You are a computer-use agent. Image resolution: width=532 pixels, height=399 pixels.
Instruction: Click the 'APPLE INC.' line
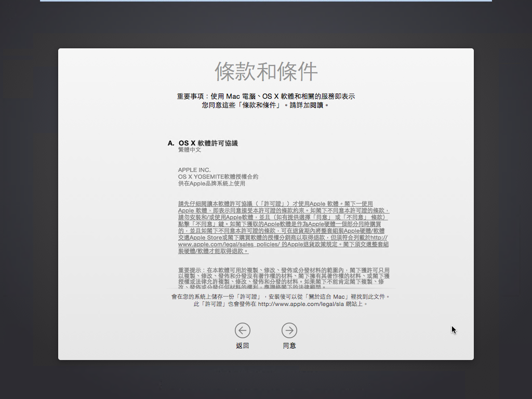[x=194, y=170]
